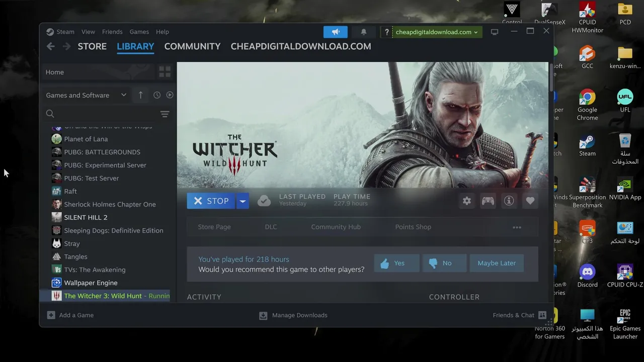Click the Manage Downloads icon

pyautogui.click(x=263, y=315)
